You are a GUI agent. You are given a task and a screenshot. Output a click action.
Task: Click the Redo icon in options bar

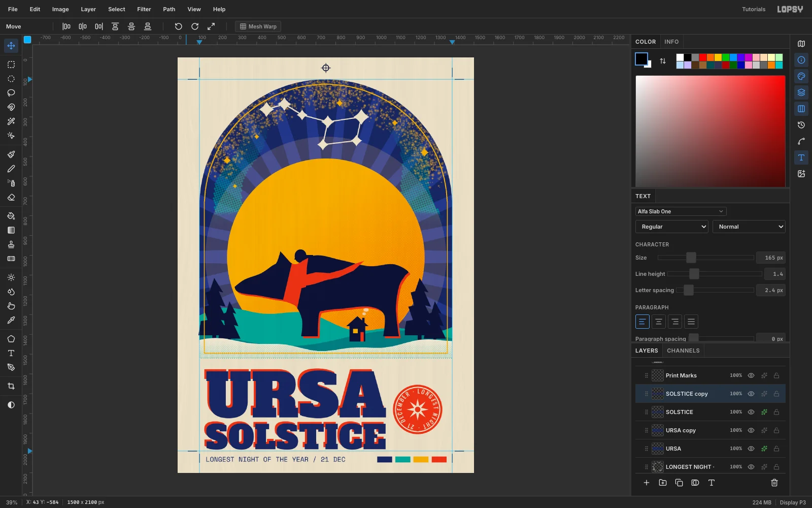pos(195,26)
